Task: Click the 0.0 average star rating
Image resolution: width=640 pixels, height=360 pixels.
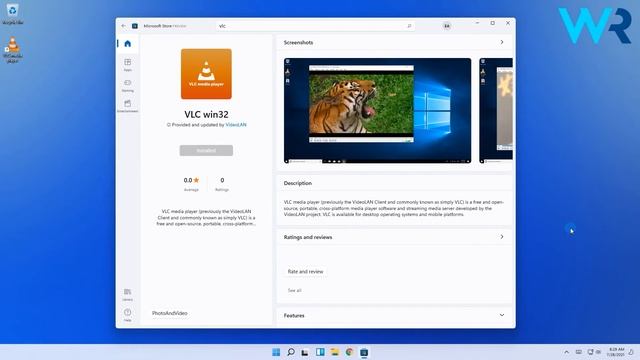Action: tap(191, 184)
